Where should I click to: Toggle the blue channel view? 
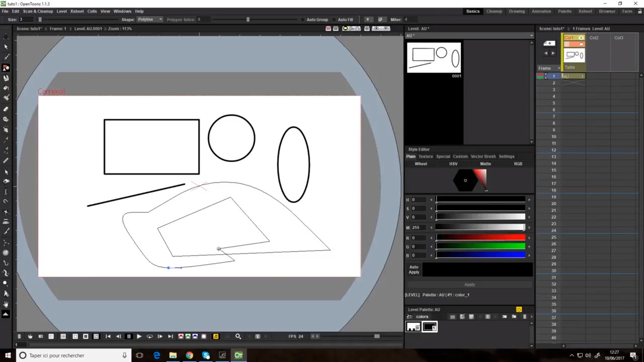(x=195, y=336)
